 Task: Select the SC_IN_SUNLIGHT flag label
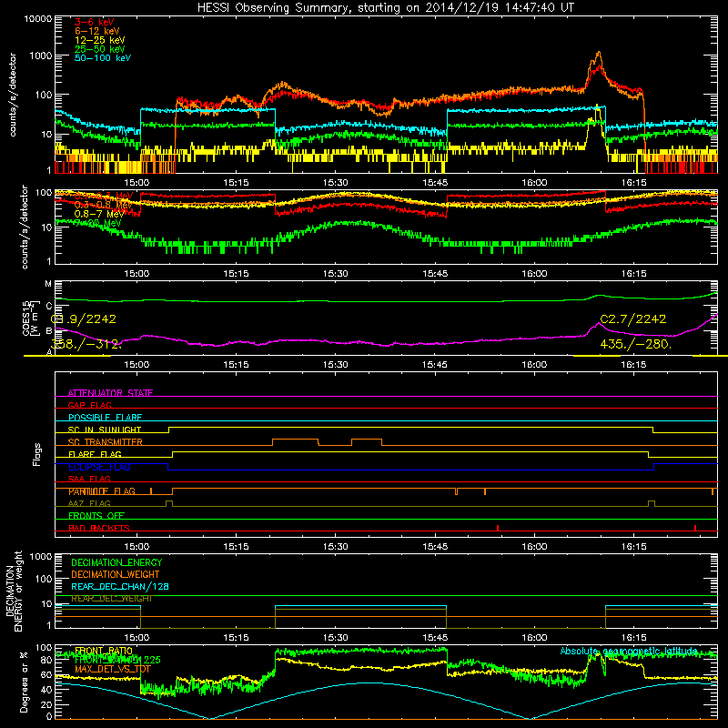pos(105,430)
